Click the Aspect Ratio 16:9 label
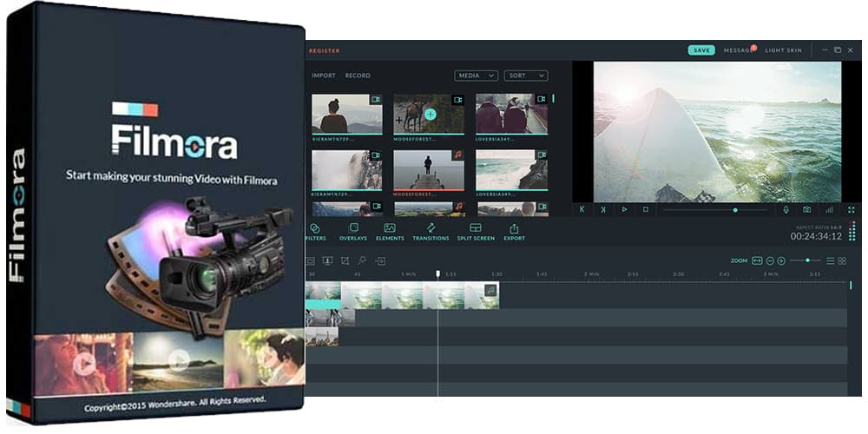The image size is (868, 434). click(819, 227)
